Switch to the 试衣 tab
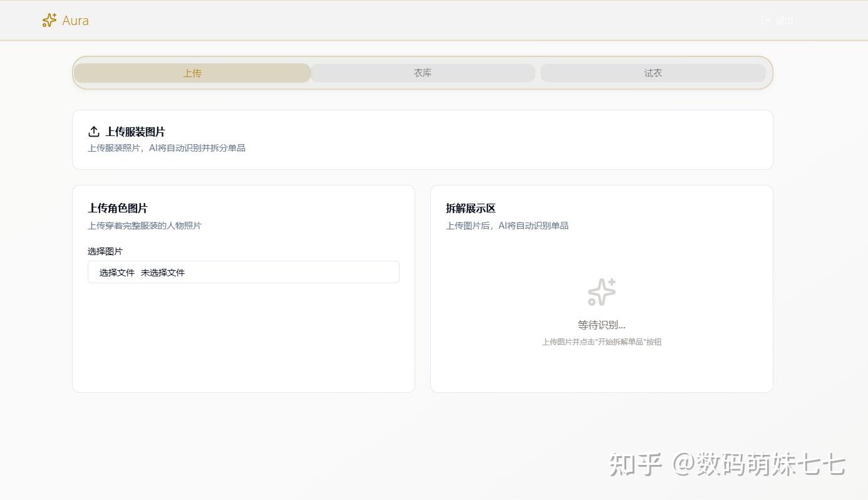Image resolution: width=868 pixels, height=500 pixels. click(x=653, y=73)
